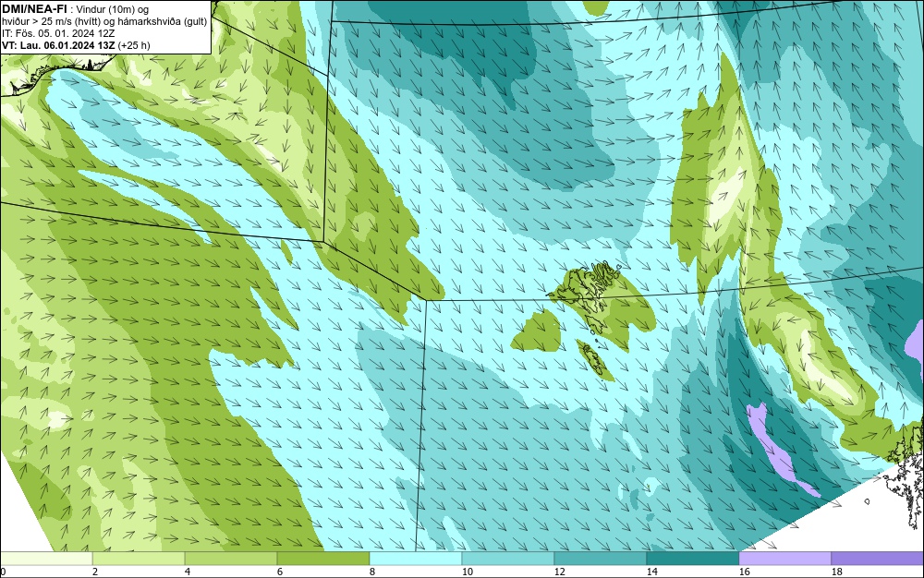This screenshot has height=578, width=924.
Task: Click the 16–18 m/s light-purple legend swatch
Action: (784, 558)
